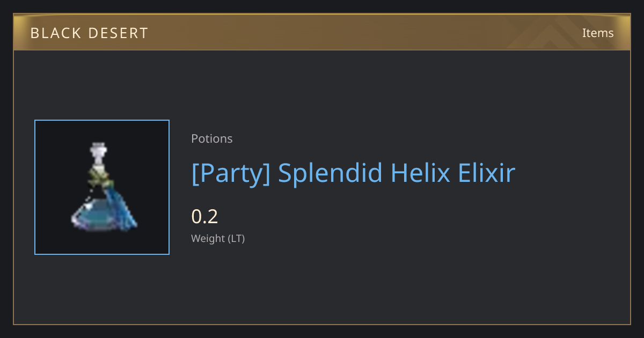Click the Weight (LT) label
Viewport: 644px width, 338px height.
pyautogui.click(x=218, y=239)
